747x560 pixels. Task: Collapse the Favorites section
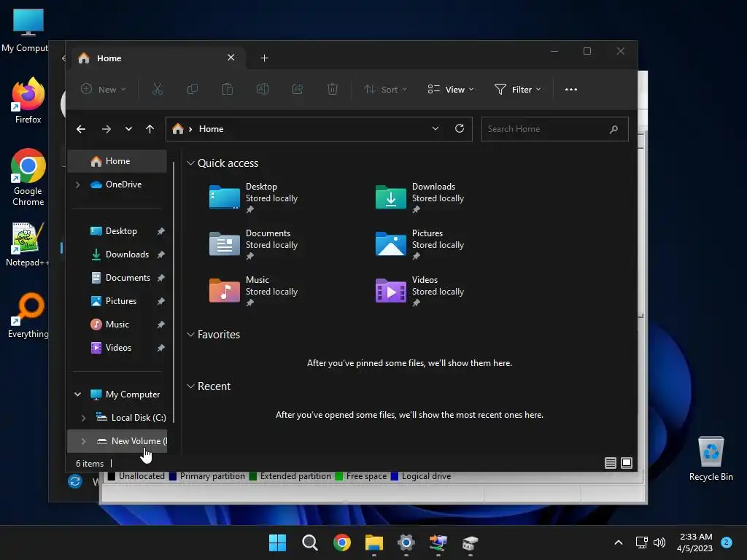[x=190, y=335]
